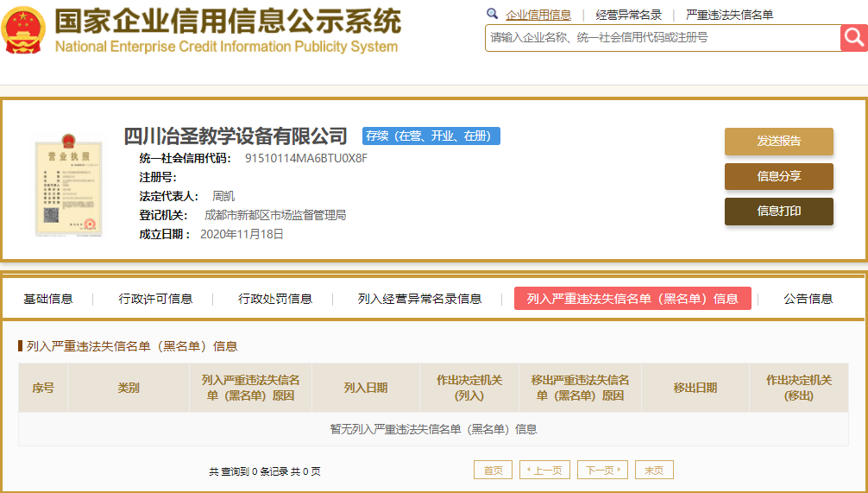
Task: Switch to the 行政许可信息 tab
Action: (155, 299)
